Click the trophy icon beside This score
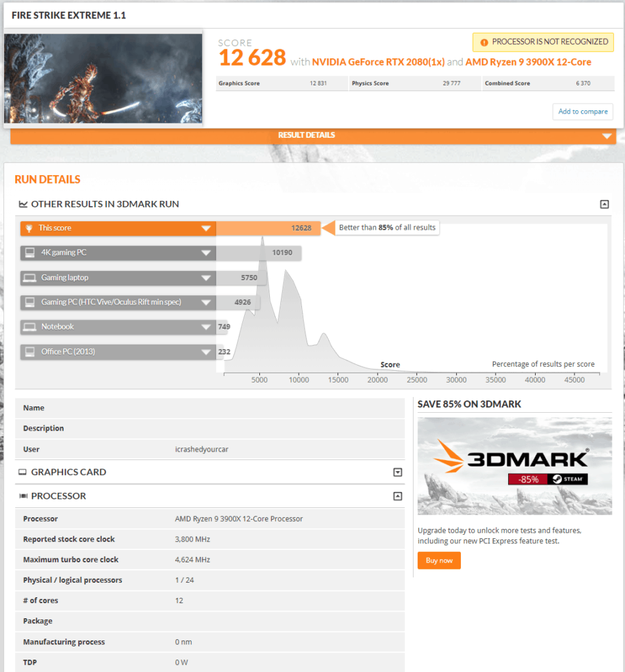The width and height of the screenshot is (625, 672). pos(30,228)
